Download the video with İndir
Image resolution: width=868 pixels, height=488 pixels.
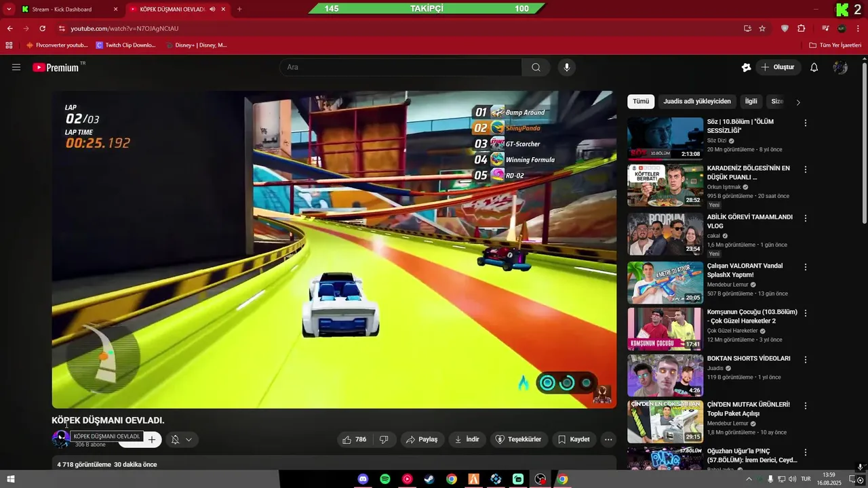click(467, 439)
